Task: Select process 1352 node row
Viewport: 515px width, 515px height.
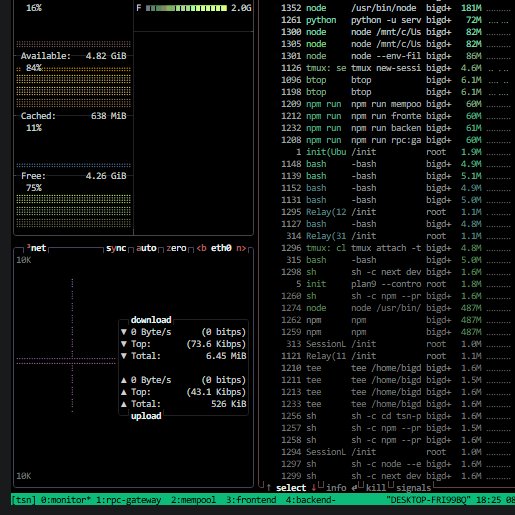Action: (395, 8)
